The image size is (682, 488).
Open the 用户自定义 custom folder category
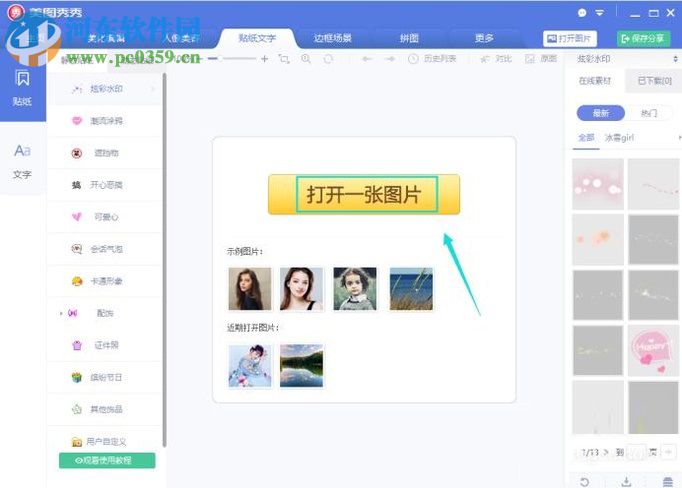[x=104, y=441]
